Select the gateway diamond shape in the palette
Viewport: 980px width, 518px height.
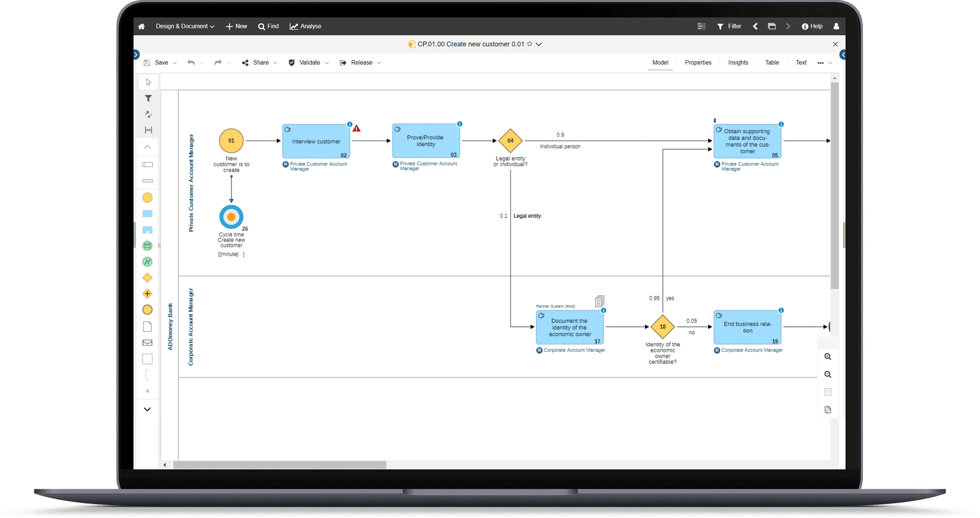pyautogui.click(x=147, y=277)
